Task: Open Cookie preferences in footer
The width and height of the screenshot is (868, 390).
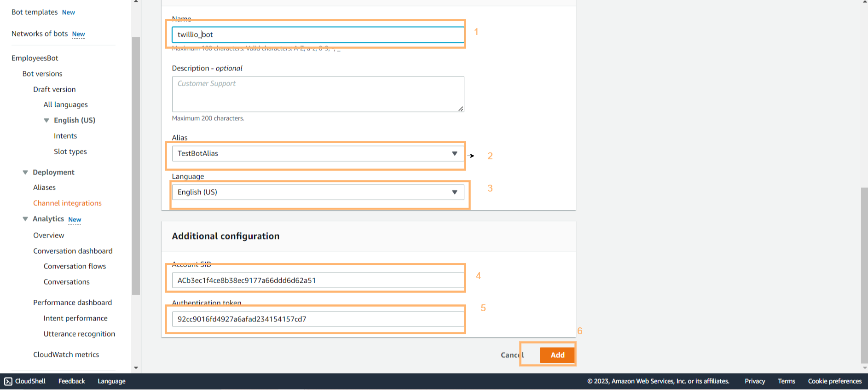Action: pyautogui.click(x=835, y=381)
